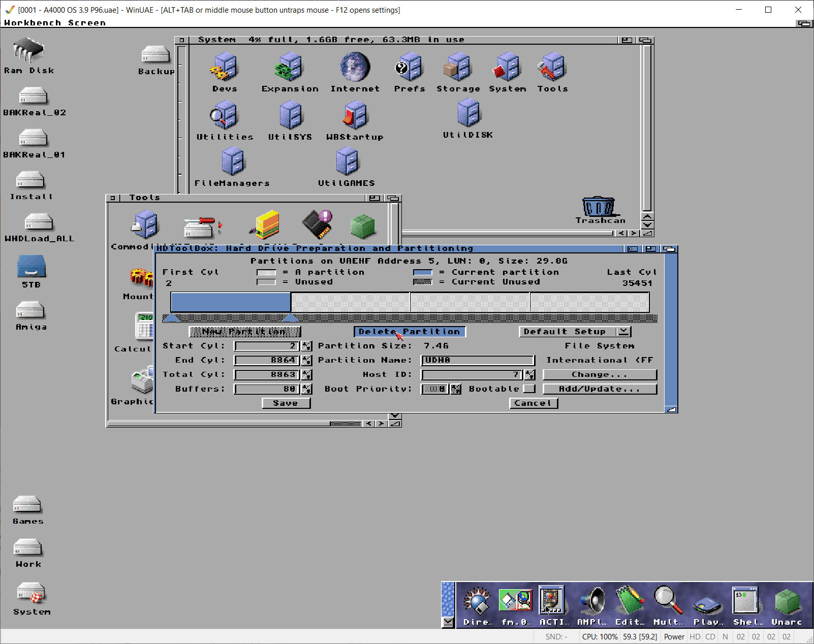Click the End Cyl input field
This screenshot has height=644, width=814.
tap(267, 360)
